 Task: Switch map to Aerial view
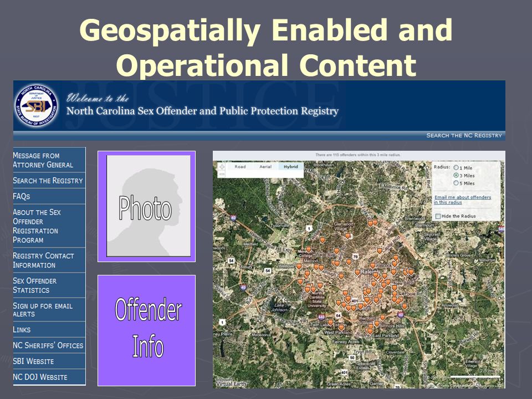click(265, 167)
